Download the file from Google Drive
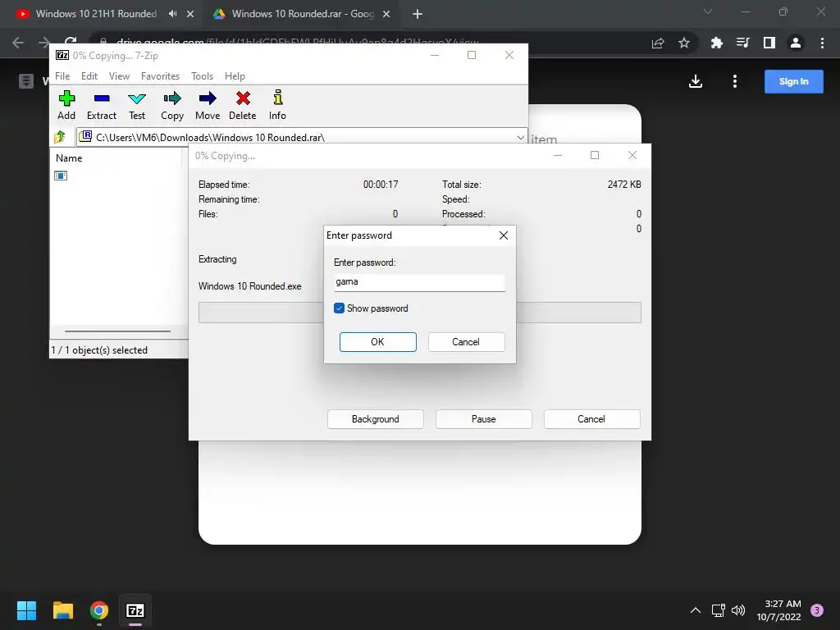This screenshot has height=630, width=840. (x=696, y=81)
